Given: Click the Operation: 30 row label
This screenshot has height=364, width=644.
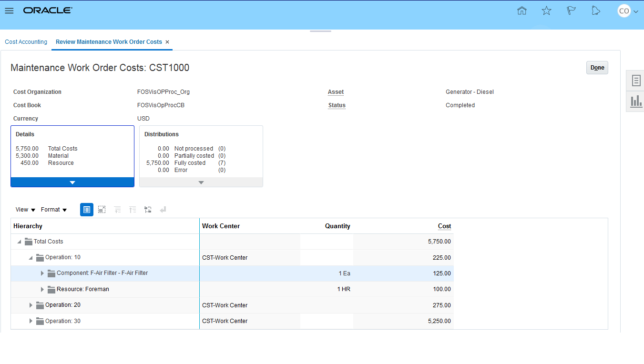Looking at the screenshot, I should (x=63, y=321).
